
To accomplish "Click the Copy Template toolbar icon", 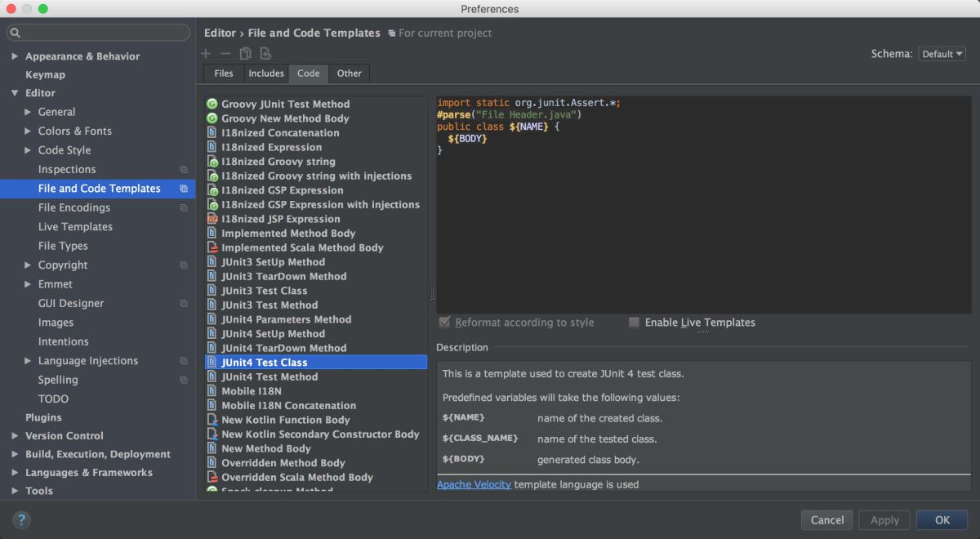I will [246, 54].
